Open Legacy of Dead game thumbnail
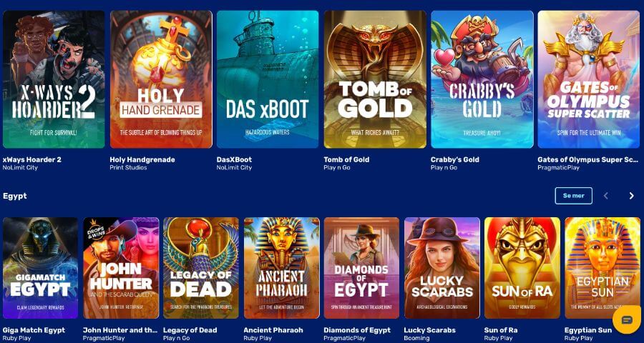 point(201,268)
